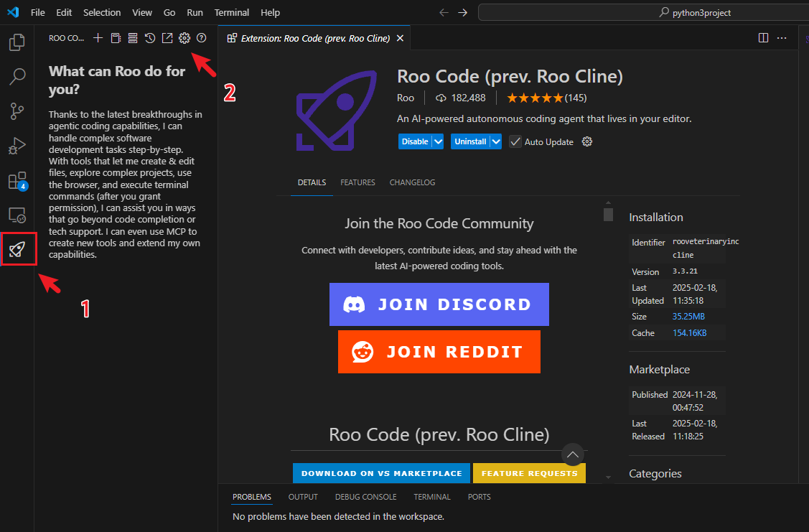Click the five-star rating (145)
The image size is (809, 532).
(x=546, y=98)
